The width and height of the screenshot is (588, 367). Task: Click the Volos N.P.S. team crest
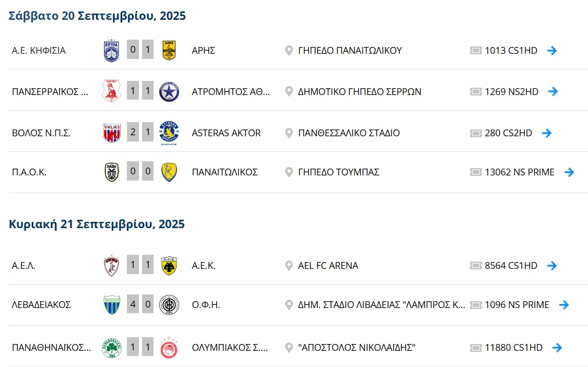(112, 133)
